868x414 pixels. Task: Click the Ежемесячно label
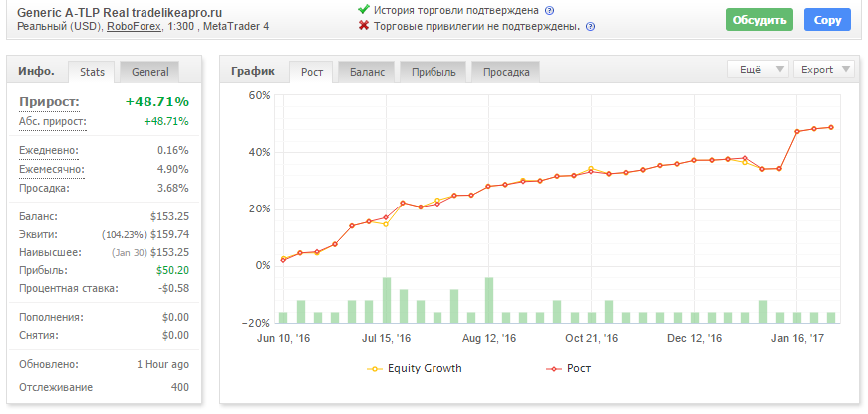(x=52, y=169)
